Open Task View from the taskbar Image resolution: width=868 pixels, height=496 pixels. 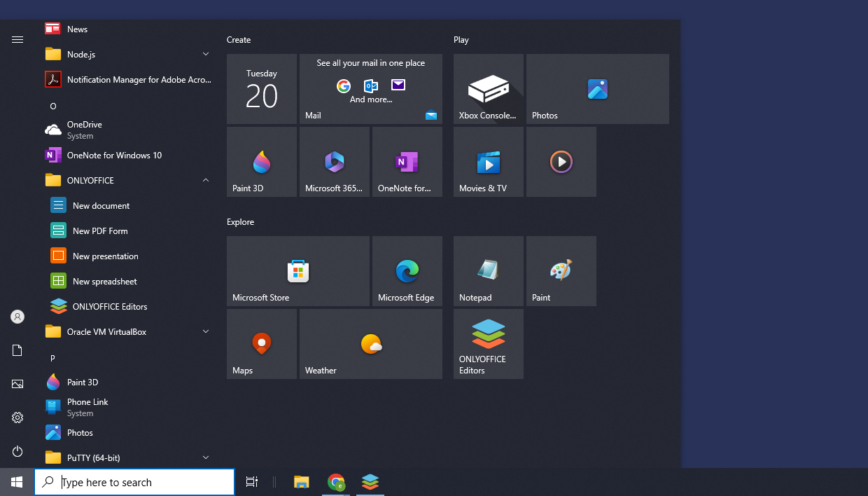point(252,482)
